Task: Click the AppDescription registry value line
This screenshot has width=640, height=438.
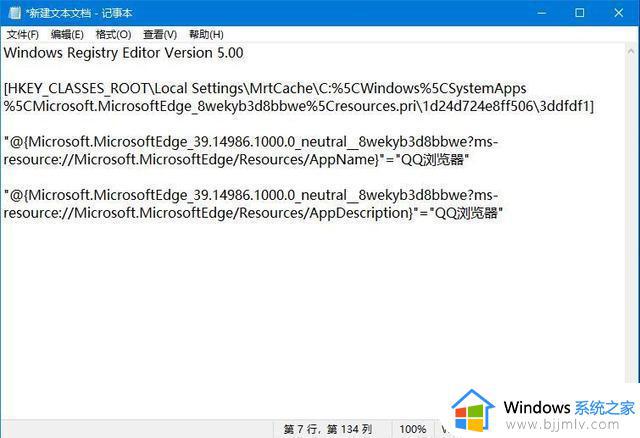Action: pyautogui.click(x=253, y=213)
